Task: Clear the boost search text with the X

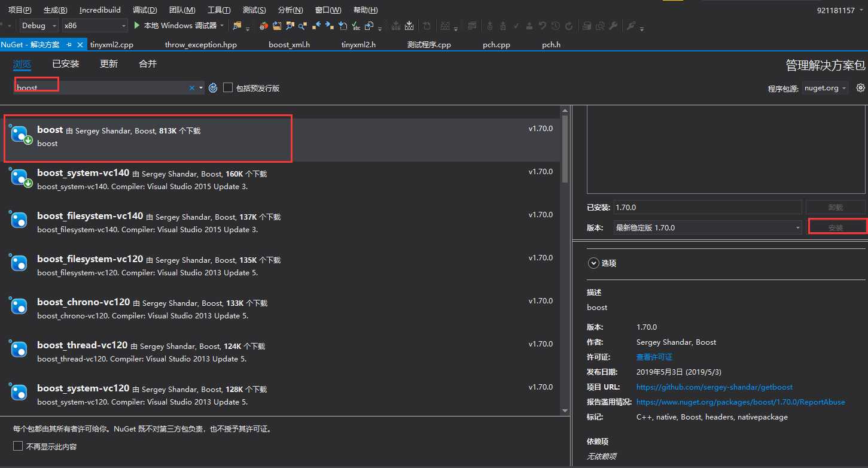Action: coord(192,88)
